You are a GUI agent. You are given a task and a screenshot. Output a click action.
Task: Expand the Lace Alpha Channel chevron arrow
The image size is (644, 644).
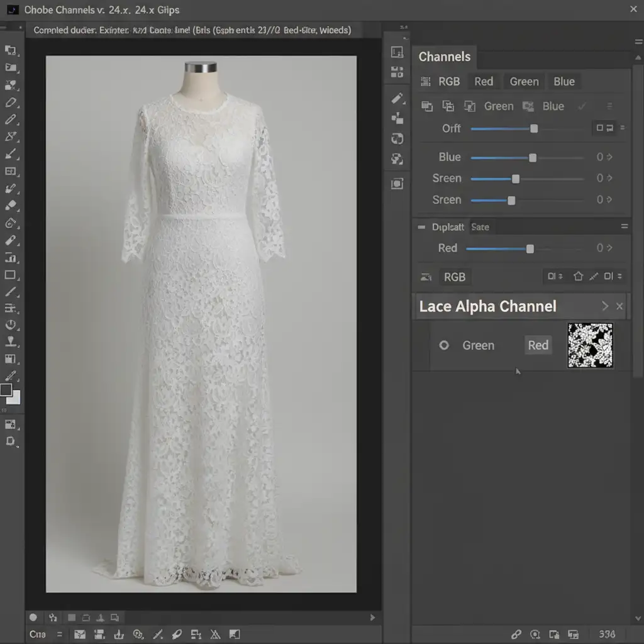[604, 306]
